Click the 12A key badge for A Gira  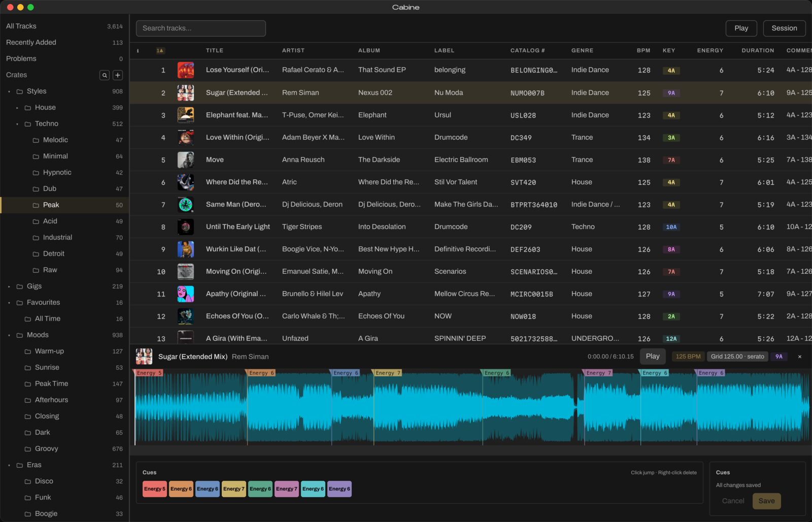coord(671,339)
